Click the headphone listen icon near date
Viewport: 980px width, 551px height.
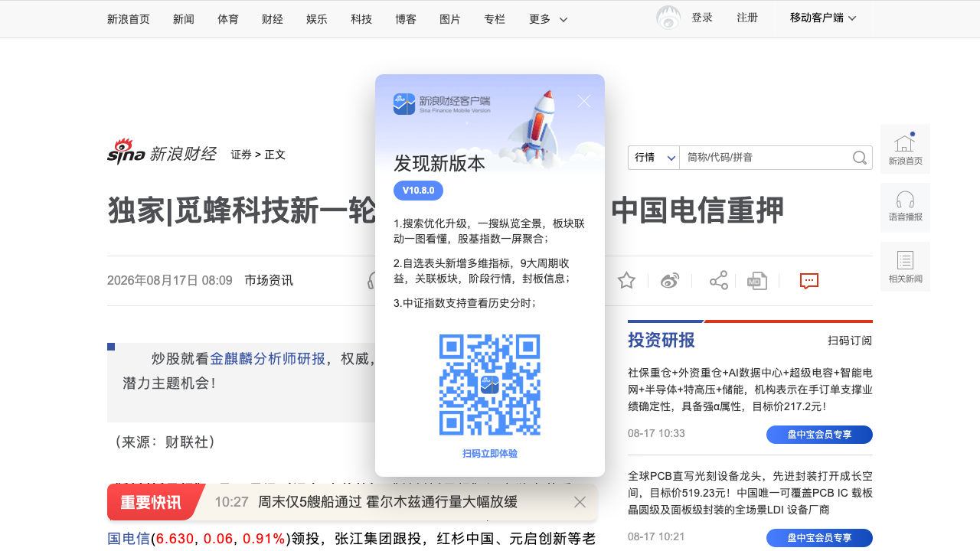[371, 280]
